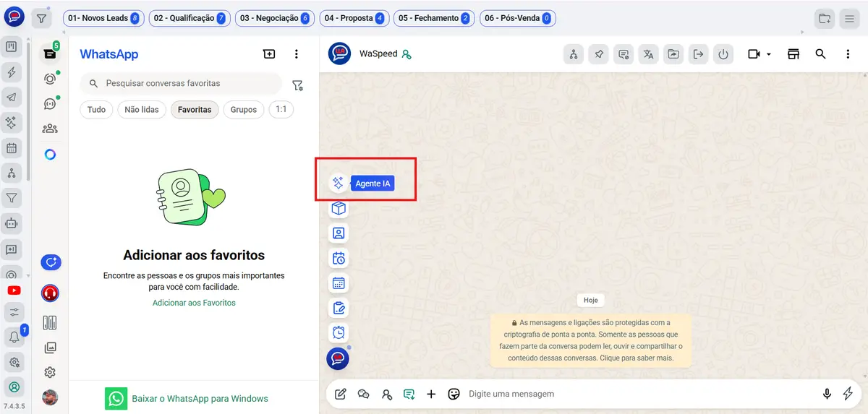Screen dimensions: 868x414
Task: Open the Agente IA sparkle icon in chat
Action: 338,184
